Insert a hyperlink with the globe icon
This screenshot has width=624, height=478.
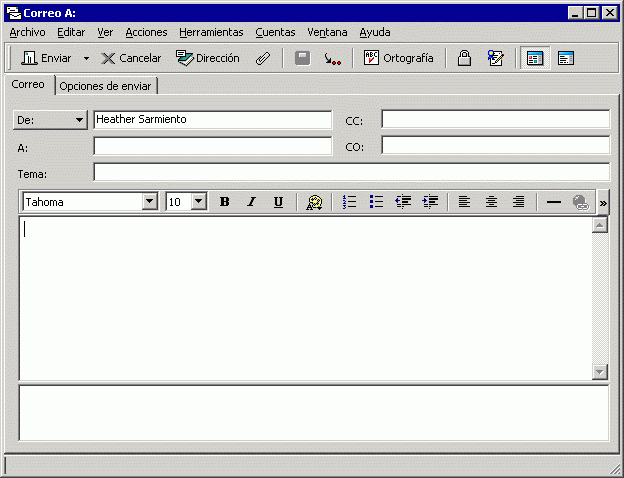(581, 202)
